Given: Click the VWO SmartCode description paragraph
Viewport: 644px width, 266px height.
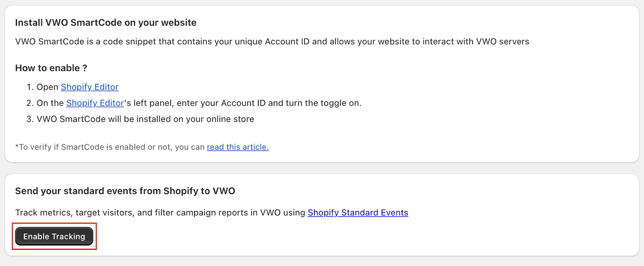Looking at the screenshot, I should pos(272,41).
